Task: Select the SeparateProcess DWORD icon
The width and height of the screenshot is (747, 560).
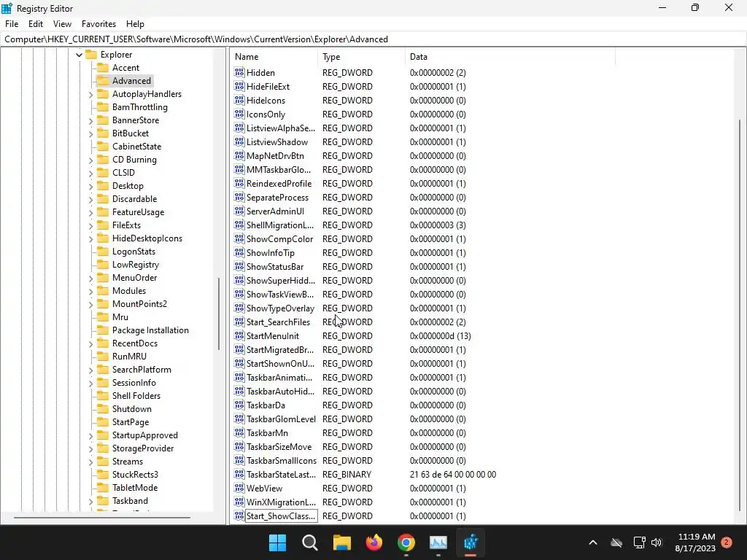Action: click(239, 197)
